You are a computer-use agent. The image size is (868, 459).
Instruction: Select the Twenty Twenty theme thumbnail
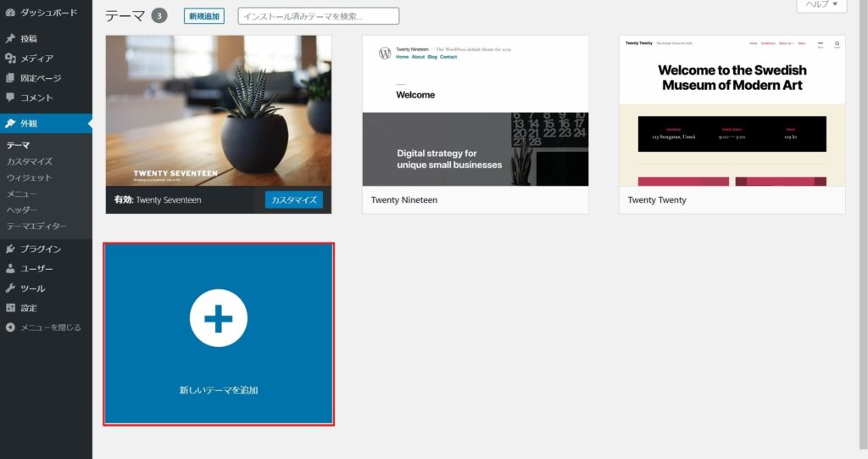pos(732,111)
